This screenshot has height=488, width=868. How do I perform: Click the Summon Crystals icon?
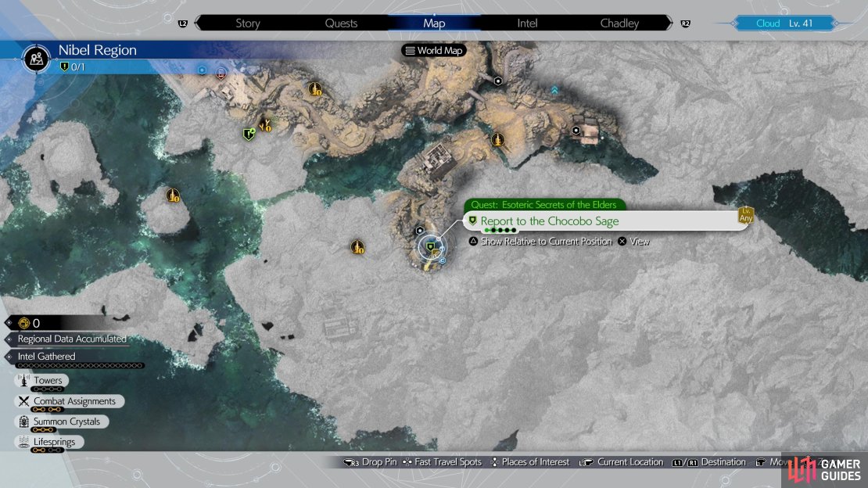23,422
